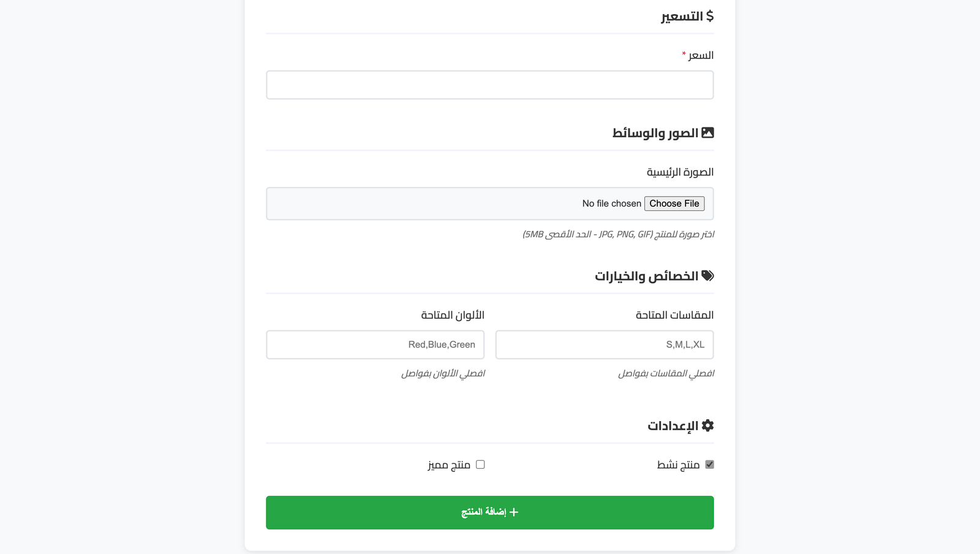Click the sizes field showing S,M,L,XL
Screen dimensions: 980x554
(x=604, y=345)
